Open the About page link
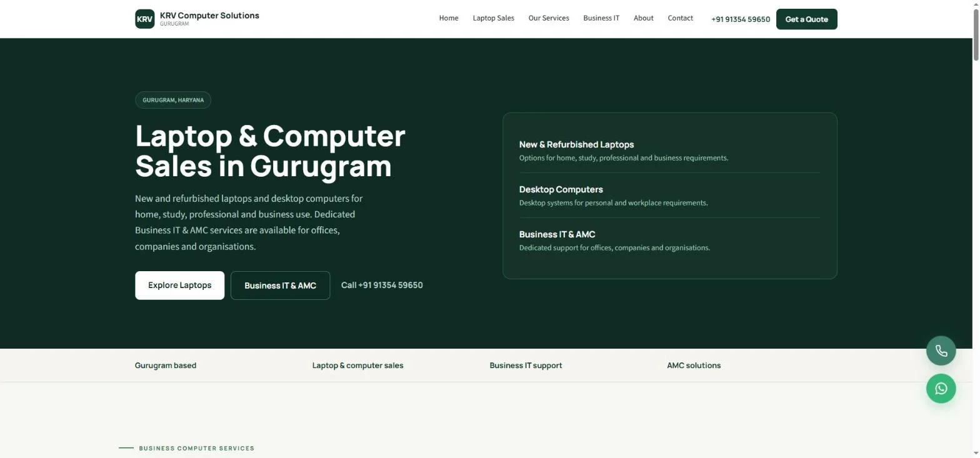 click(643, 18)
